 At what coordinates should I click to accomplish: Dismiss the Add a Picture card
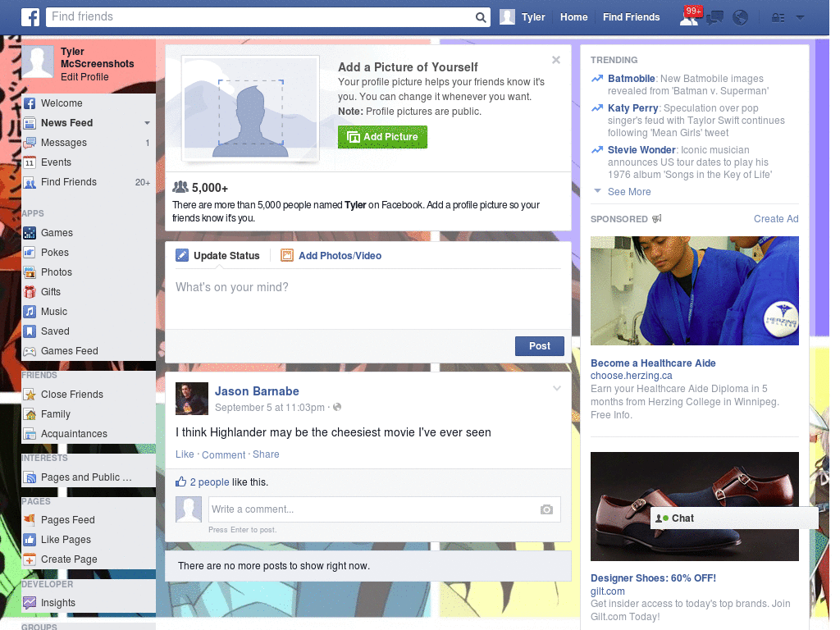[556, 60]
